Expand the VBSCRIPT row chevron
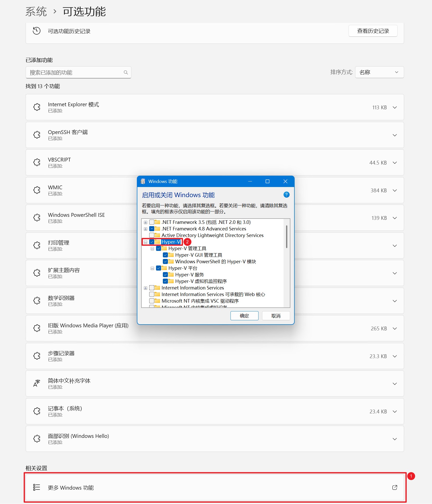Screen dimensions: 432x504 pos(395,163)
